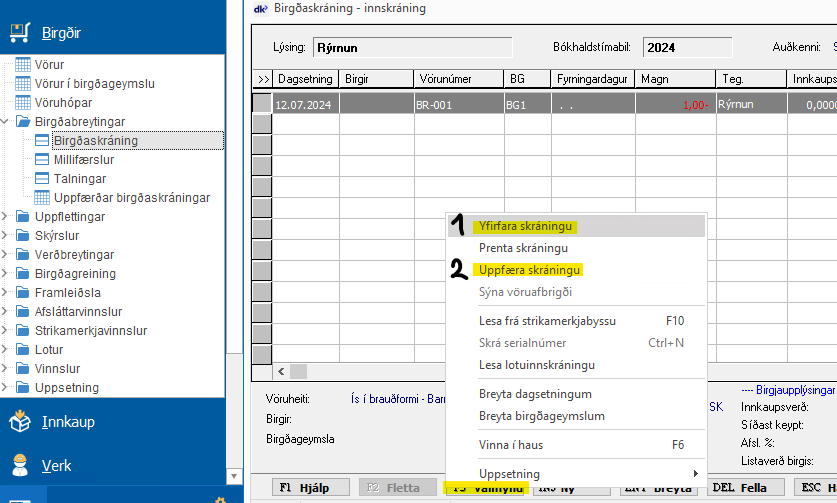Open the Uppfærðar birgðaskráningar table icon
The height and width of the screenshot is (503, 837).
pos(42,198)
